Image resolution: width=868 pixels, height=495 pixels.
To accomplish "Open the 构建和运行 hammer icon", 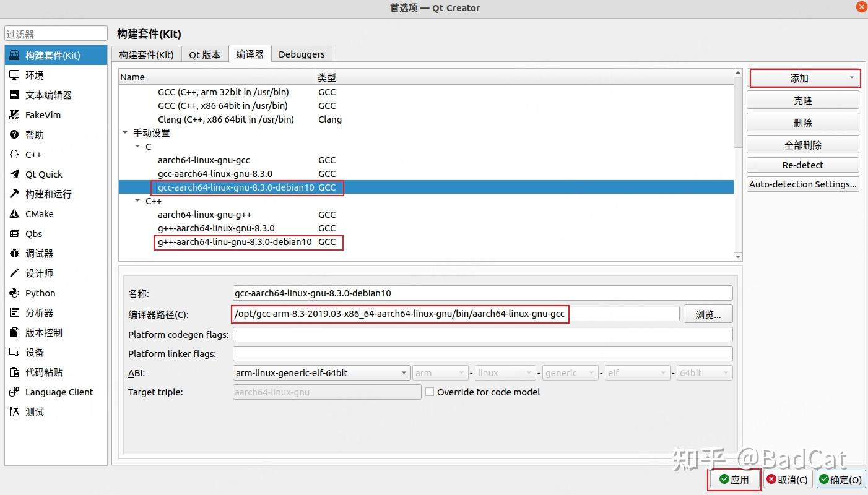I will [x=14, y=194].
